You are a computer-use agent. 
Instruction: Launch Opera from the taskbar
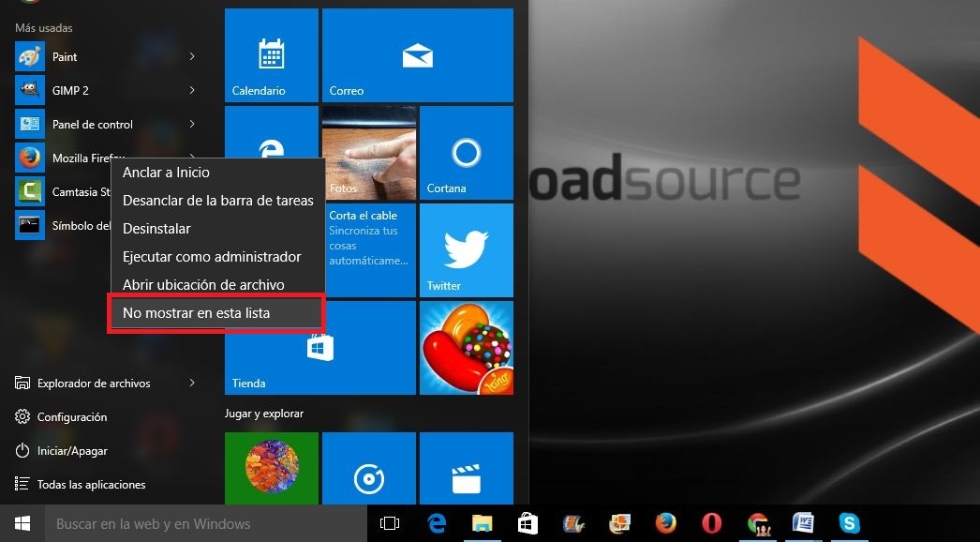coord(711,523)
